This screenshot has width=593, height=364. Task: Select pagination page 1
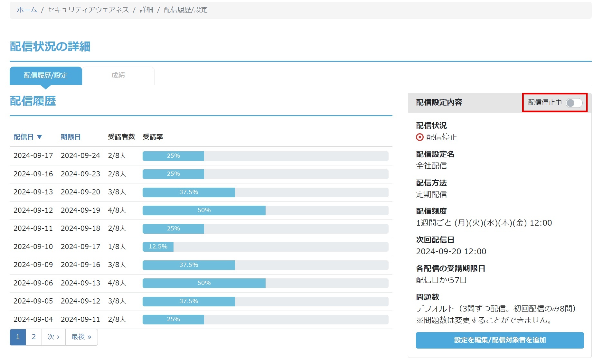point(18,337)
